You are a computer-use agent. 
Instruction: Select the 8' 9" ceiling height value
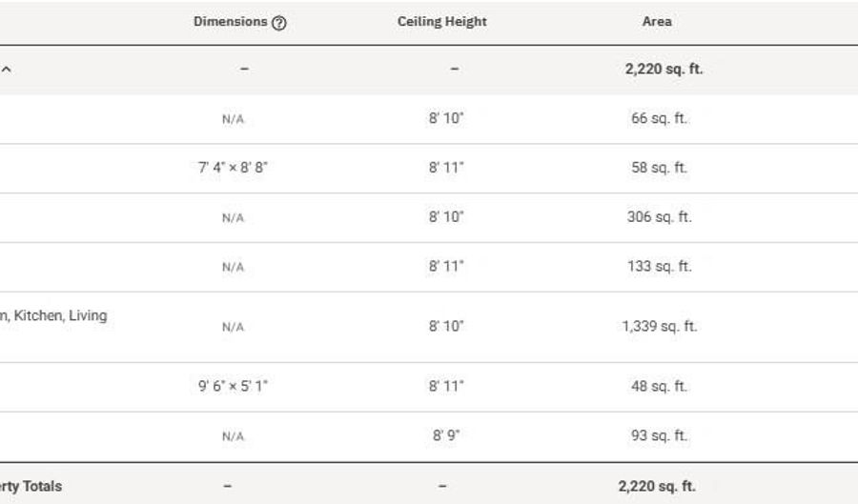[446, 435]
